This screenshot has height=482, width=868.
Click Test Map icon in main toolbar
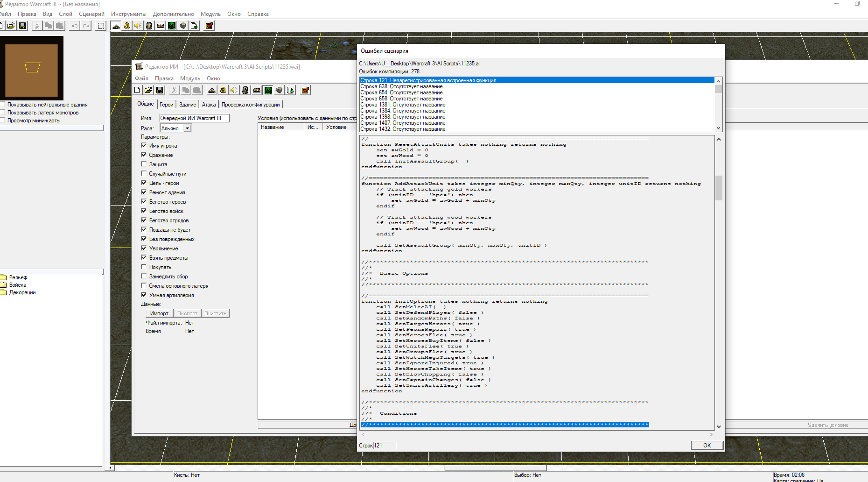click(x=209, y=26)
